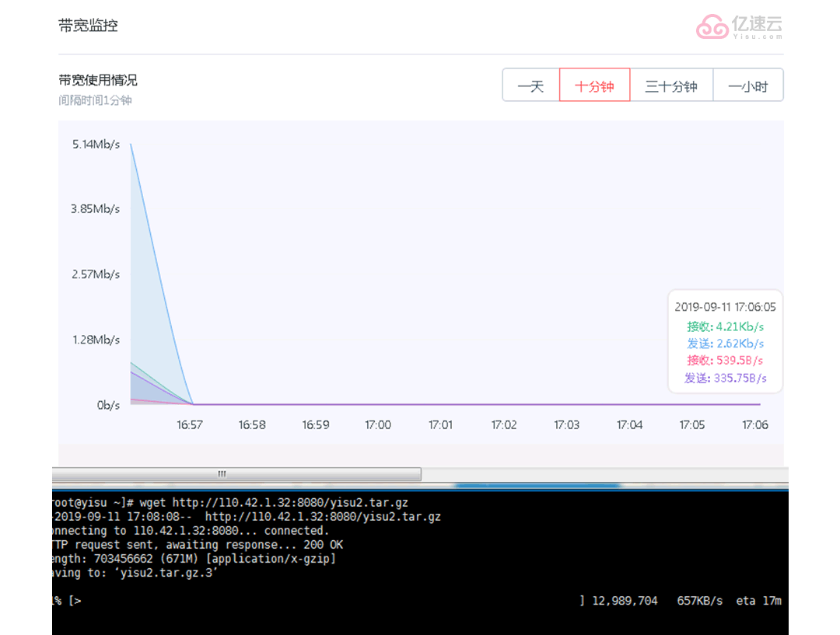The width and height of the screenshot is (840, 635).
Task: Click the 657KB/s download speed in terminal
Action: pos(700,601)
